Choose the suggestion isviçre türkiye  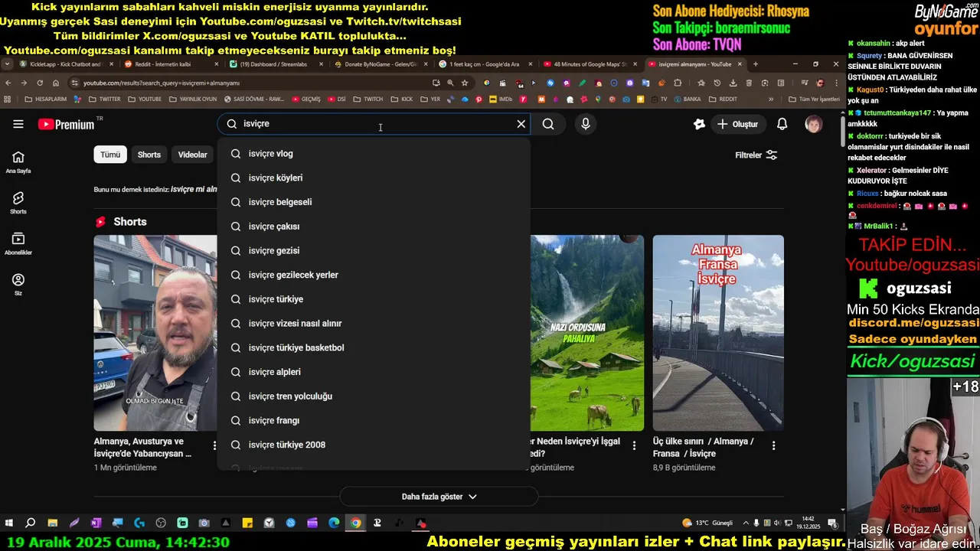click(374, 299)
